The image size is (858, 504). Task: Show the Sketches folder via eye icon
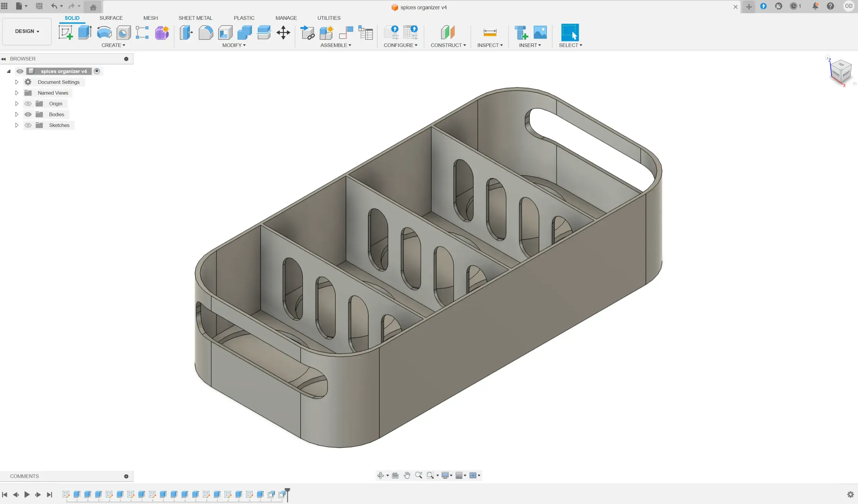point(28,125)
